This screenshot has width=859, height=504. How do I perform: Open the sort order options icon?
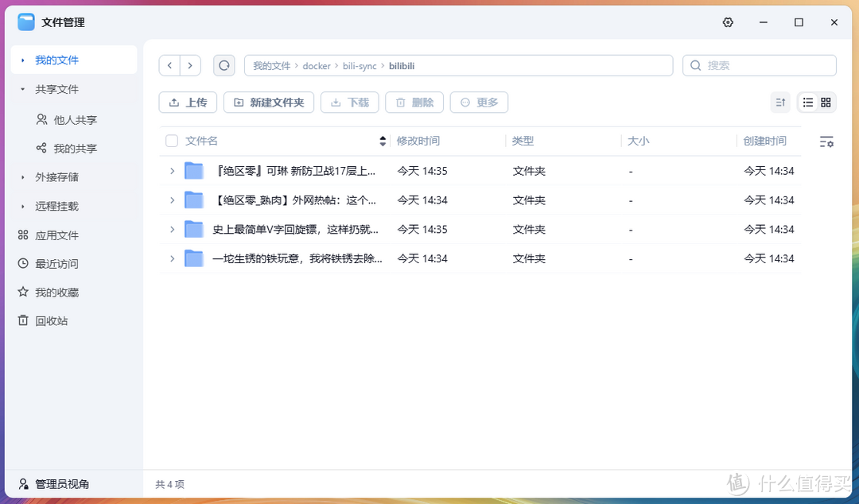tap(780, 102)
